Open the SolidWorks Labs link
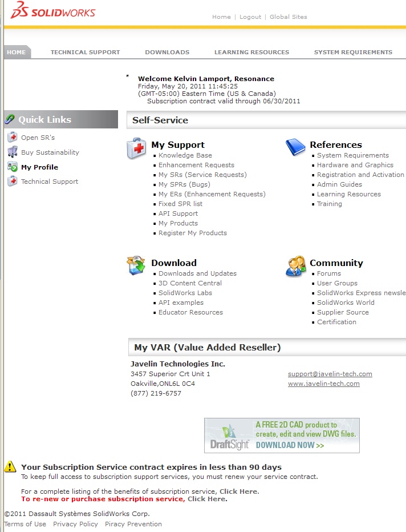 pos(185,293)
